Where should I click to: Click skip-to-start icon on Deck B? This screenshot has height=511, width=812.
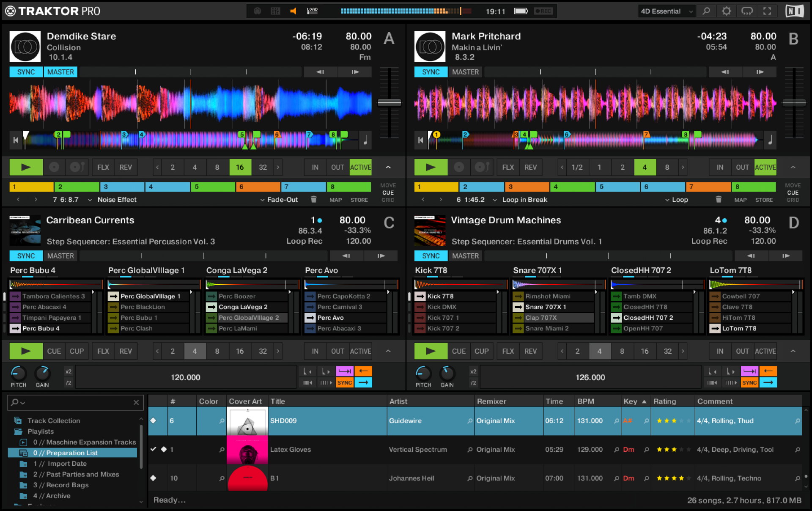click(420, 140)
